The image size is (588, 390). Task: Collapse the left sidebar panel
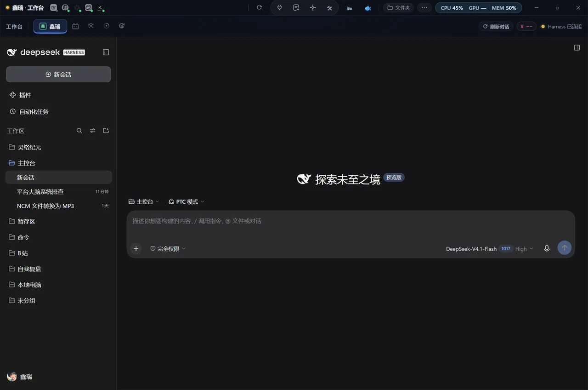click(106, 52)
